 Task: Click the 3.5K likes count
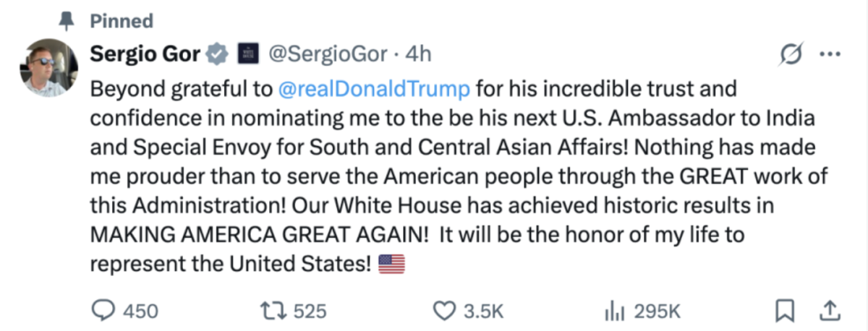482,311
